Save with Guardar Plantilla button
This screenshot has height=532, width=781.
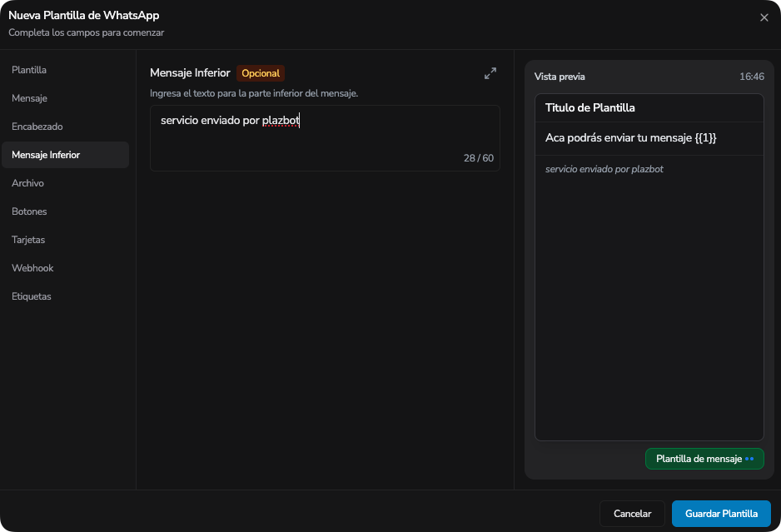pyautogui.click(x=721, y=514)
